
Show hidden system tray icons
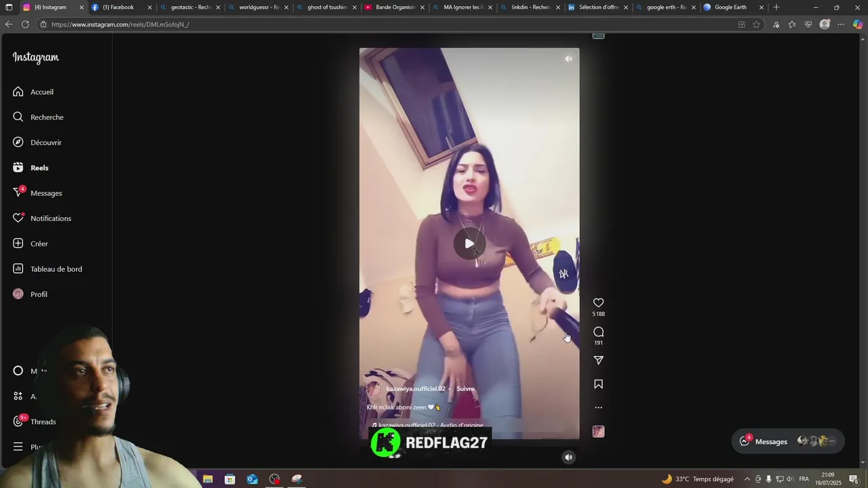point(747,479)
